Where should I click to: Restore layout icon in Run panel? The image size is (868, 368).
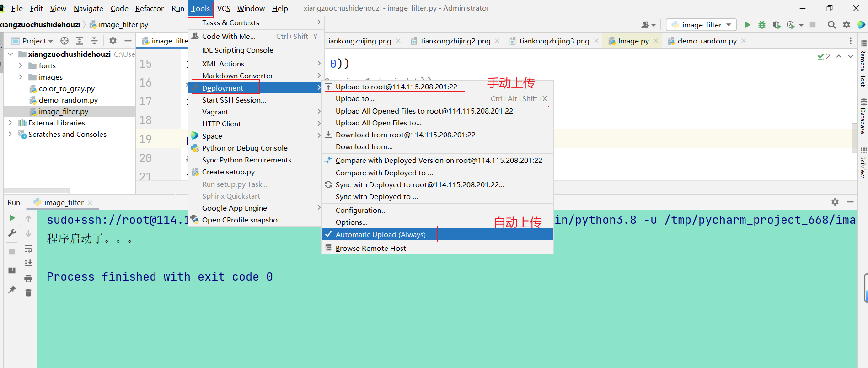click(x=12, y=271)
